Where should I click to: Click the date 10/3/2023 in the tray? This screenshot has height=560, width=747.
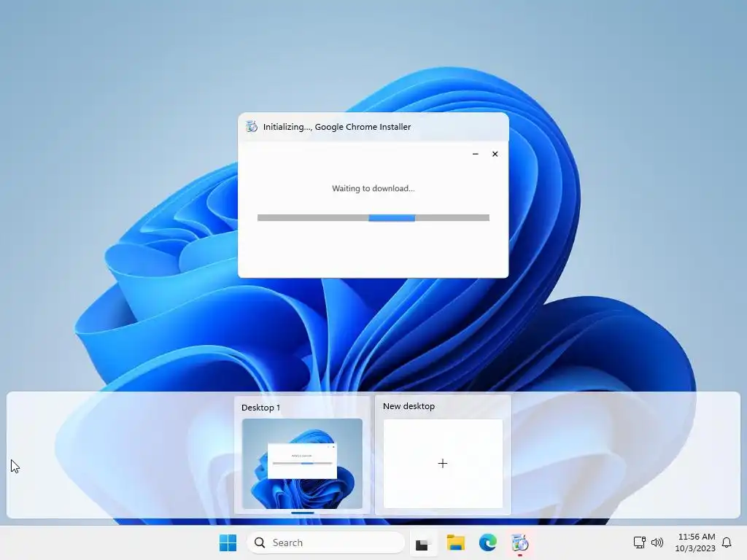pos(695,548)
